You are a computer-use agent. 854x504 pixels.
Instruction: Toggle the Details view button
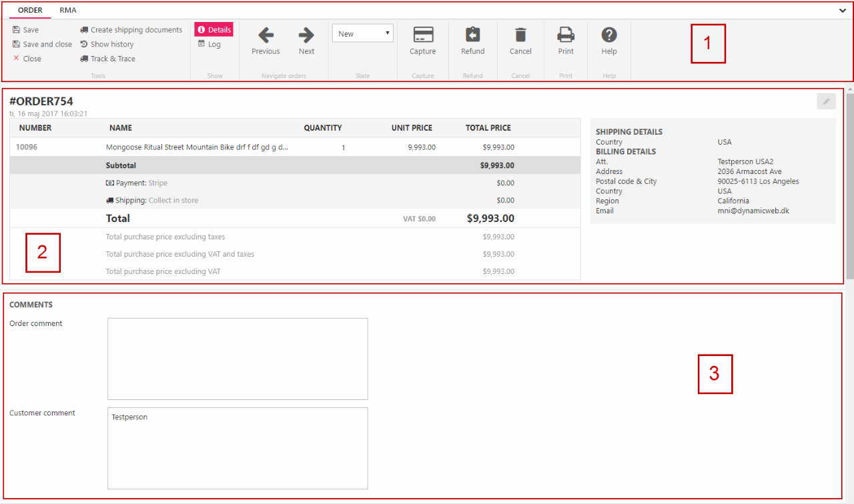[214, 30]
